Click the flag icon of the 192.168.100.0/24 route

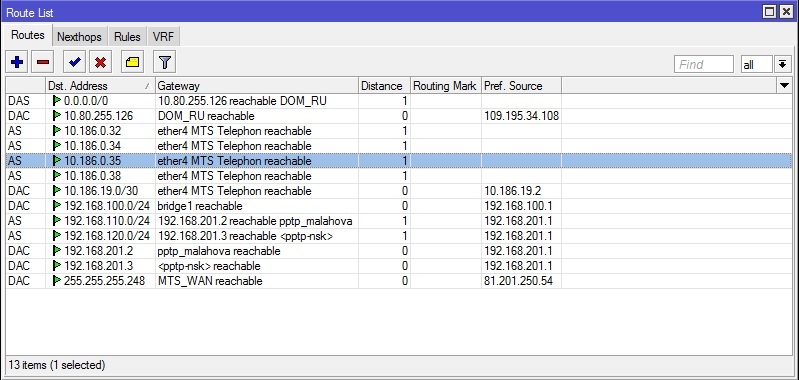[57, 206]
